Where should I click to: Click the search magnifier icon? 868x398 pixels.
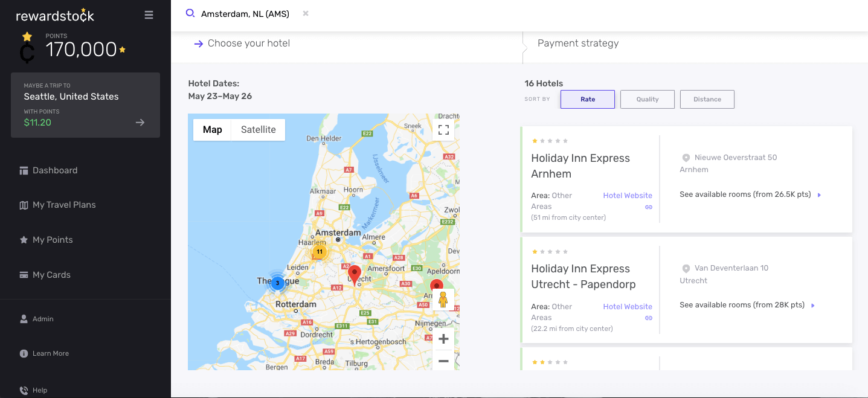pos(190,13)
